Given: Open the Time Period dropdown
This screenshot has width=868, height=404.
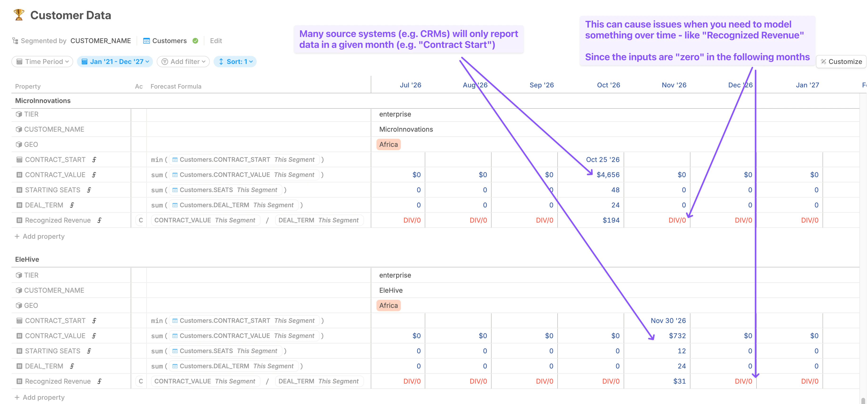Looking at the screenshot, I should (x=42, y=61).
